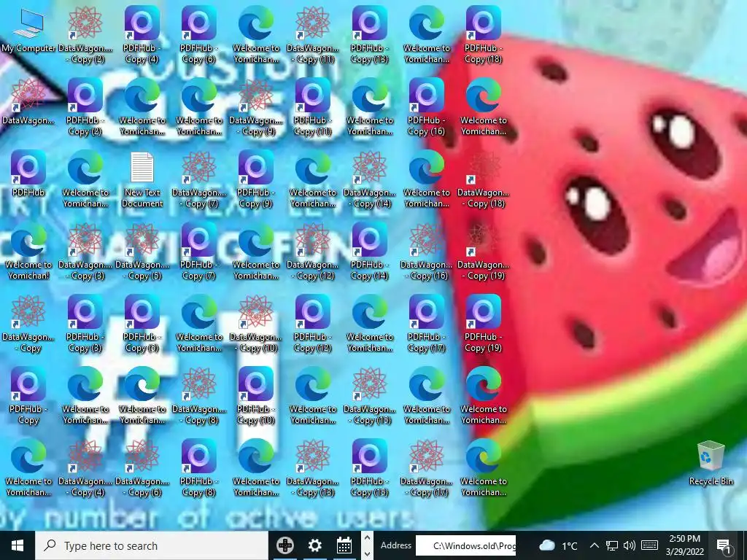Select DataWagon - Copy (14) shortcut
747x560 pixels.
pyautogui.click(x=370, y=180)
